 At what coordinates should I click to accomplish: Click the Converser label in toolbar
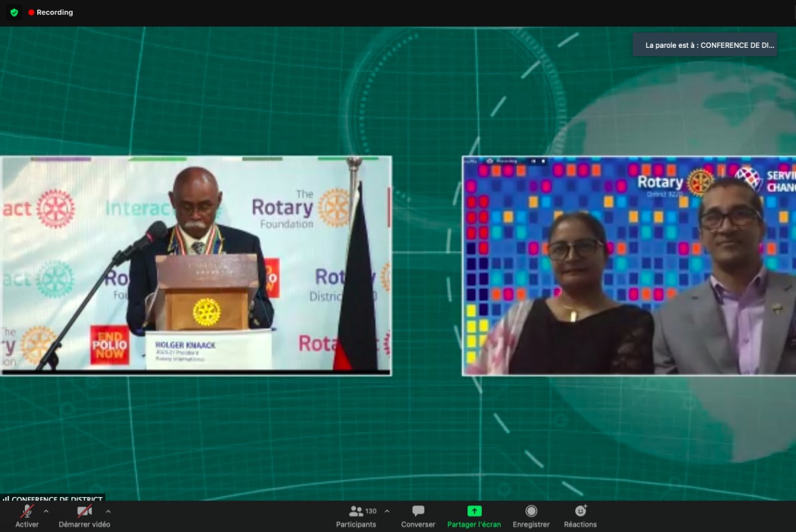click(x=418, y=525)
